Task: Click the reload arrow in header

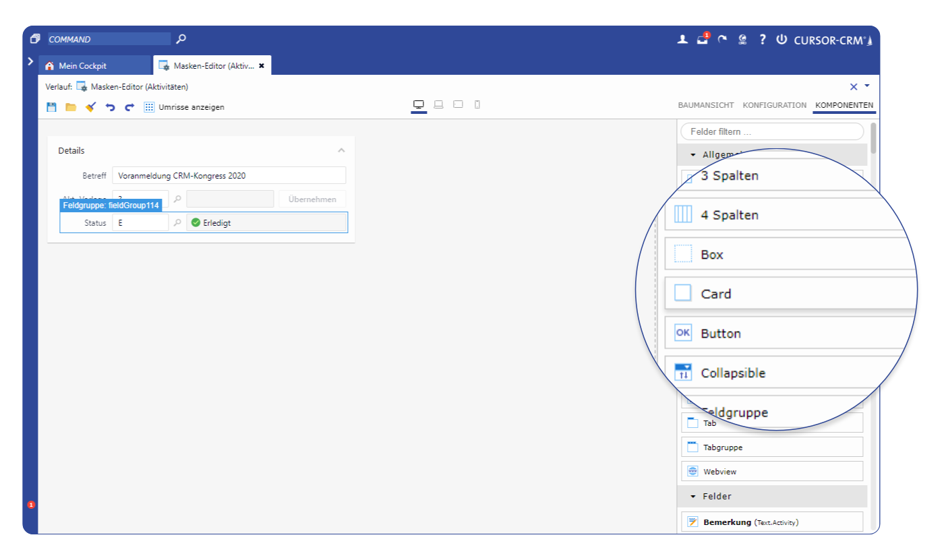Action: point(722,40)
